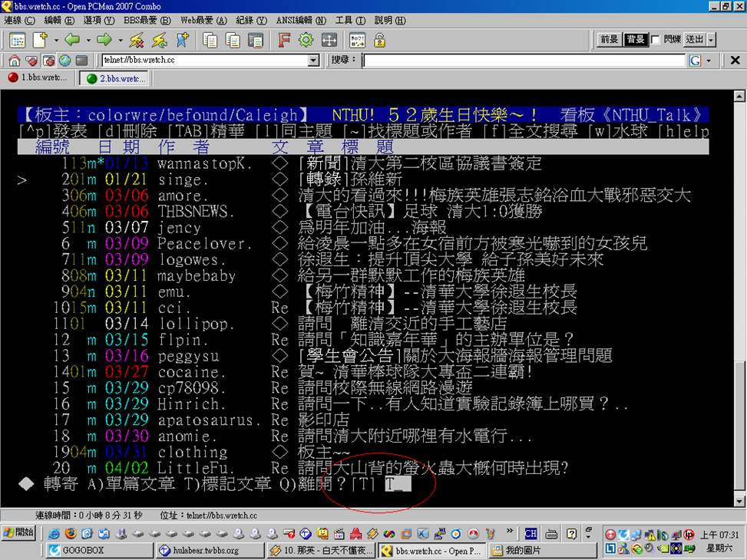Click the red F font icon
The width and height of the screenshot is (747, 560).
click(x=284, y=40)
